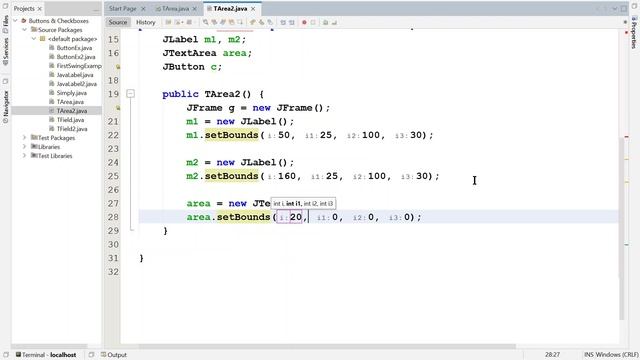Viewport: 640px width, 360px height.
Task: Expand the Libraries node
Action: point(24,147)
